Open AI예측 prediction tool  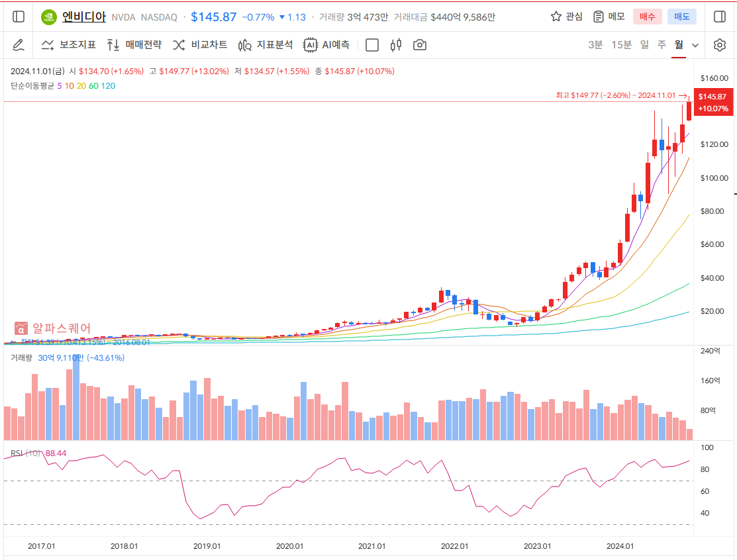(x=326, y=45)
